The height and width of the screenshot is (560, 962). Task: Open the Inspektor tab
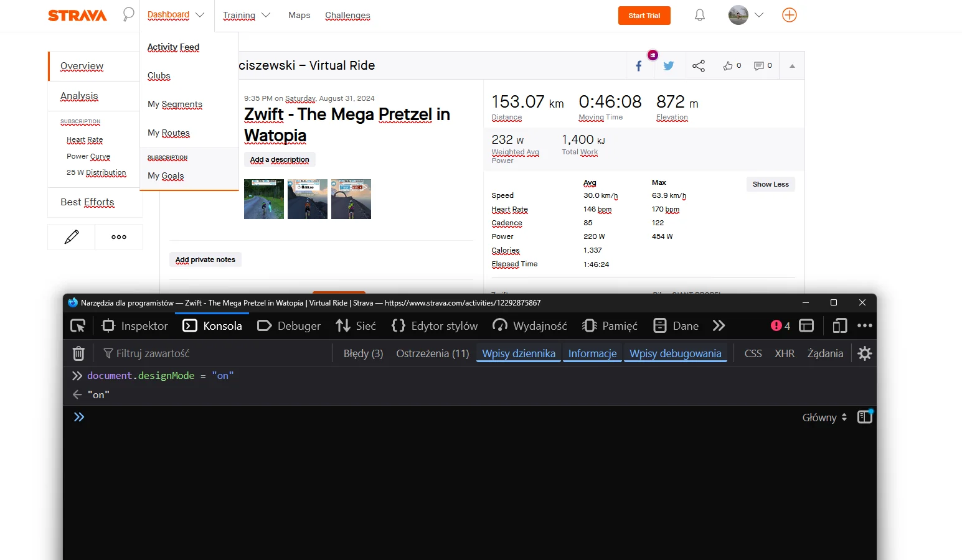[x=134, y=325]
